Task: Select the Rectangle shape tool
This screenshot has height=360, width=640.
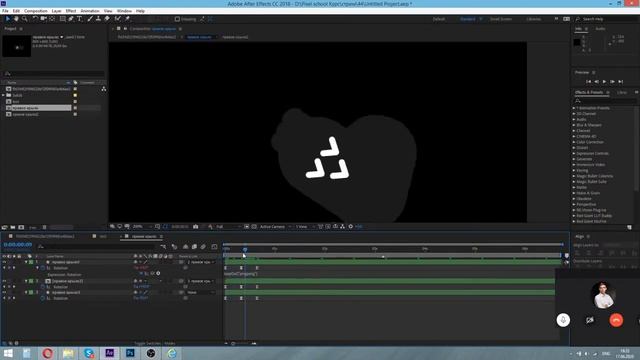Action: coord(63,19)
